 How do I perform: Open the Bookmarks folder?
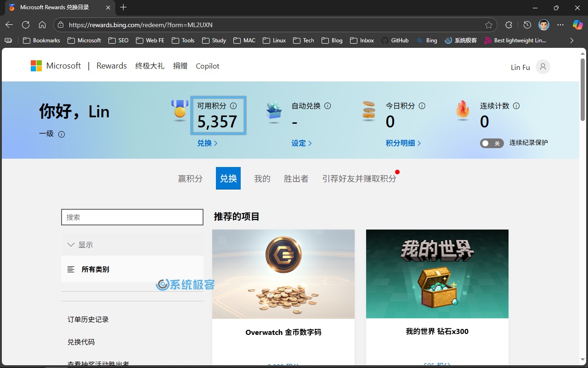pyautogui.click(x=41, y=40)
